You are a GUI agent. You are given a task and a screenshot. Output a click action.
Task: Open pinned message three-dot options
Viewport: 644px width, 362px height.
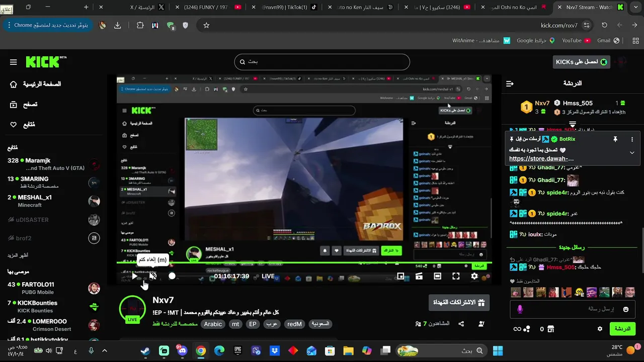[632, 139]
